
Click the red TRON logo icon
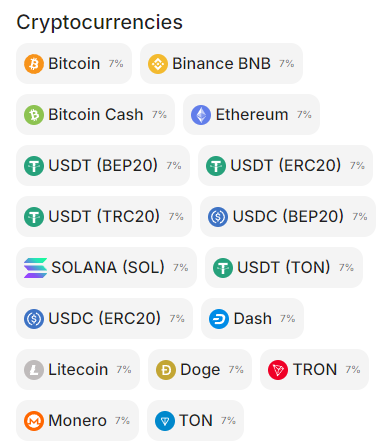click(278, 370)
